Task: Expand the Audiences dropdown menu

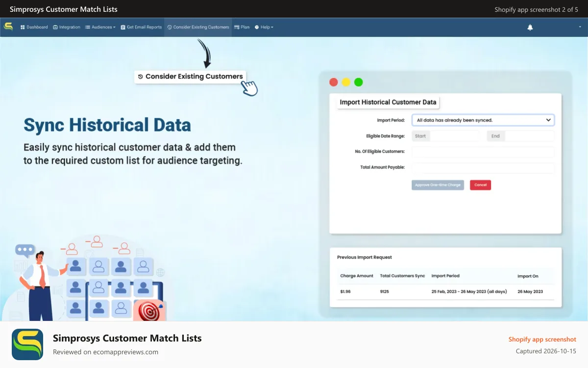Action: (x=100, y=27)
